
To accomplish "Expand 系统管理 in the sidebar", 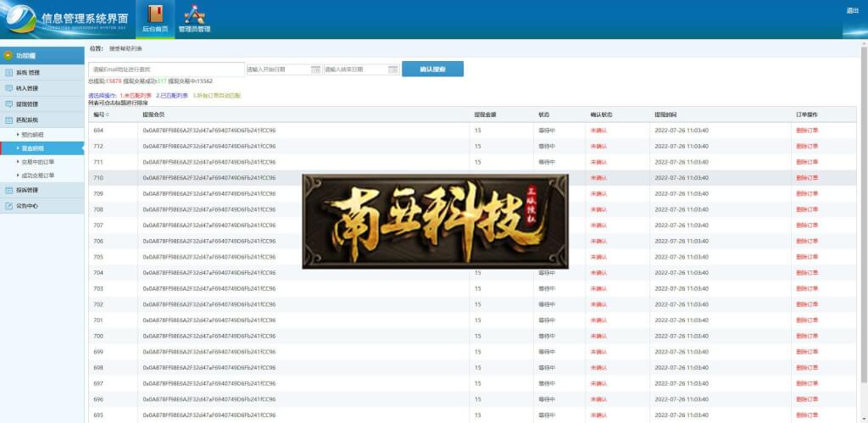I will tap(42, 73).
